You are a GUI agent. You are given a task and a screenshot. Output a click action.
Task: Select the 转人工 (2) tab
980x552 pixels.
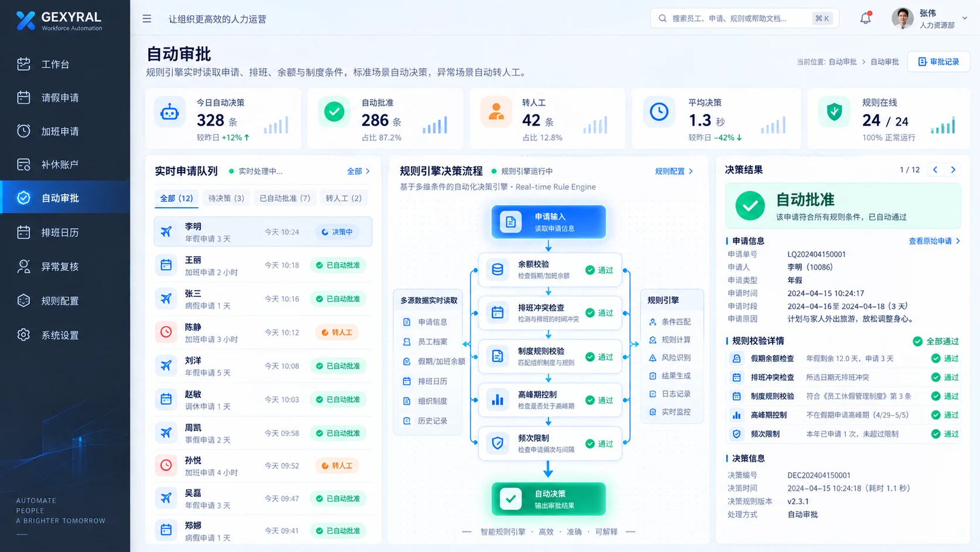pyautogui.click(x=343, y=198)
